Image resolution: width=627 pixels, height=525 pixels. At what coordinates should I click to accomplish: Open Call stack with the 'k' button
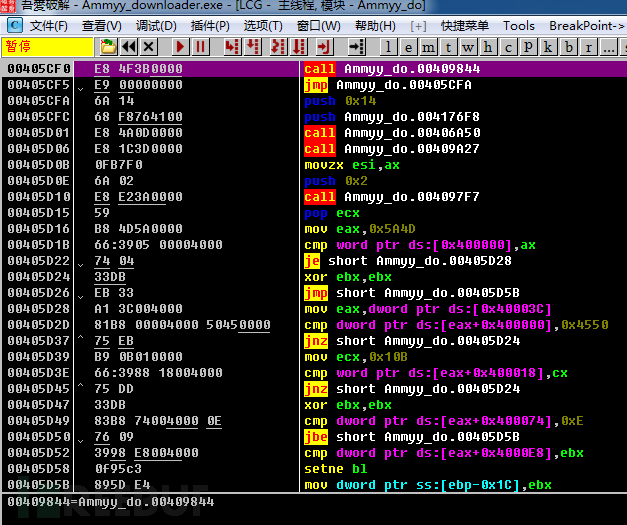[x=548, y=47]
